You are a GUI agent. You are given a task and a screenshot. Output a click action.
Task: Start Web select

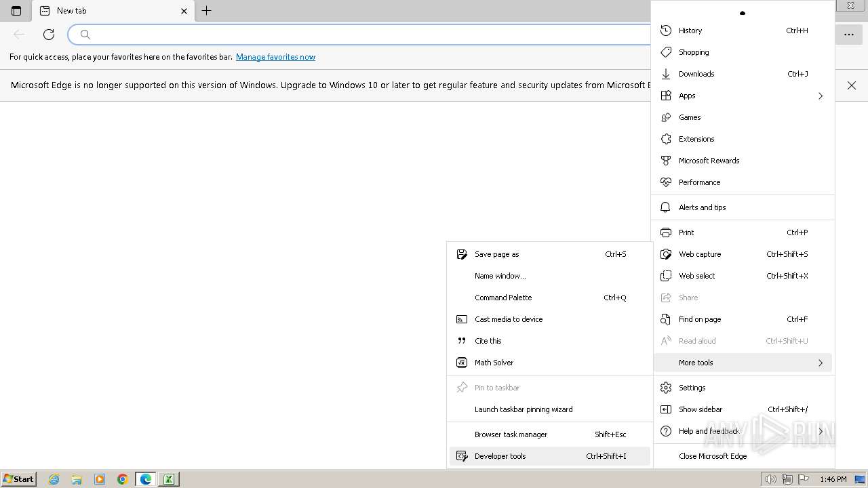[x=743, y=276]
